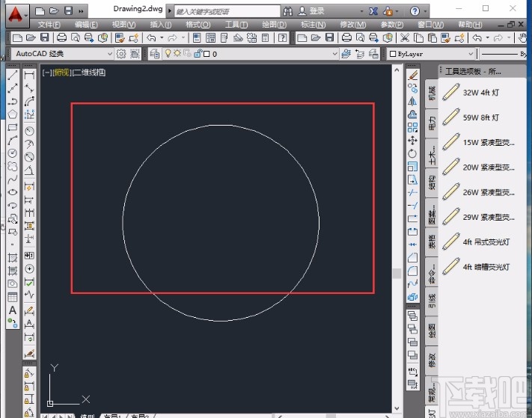The image size is (532, 418).
Task: Click the 俯视 view label in viewport
Action: [x=61, y=73]
